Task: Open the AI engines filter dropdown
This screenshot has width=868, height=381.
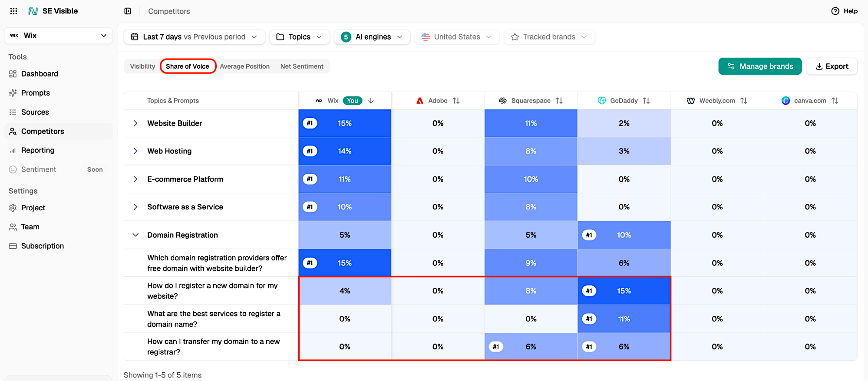Action: tap(372, 37)
